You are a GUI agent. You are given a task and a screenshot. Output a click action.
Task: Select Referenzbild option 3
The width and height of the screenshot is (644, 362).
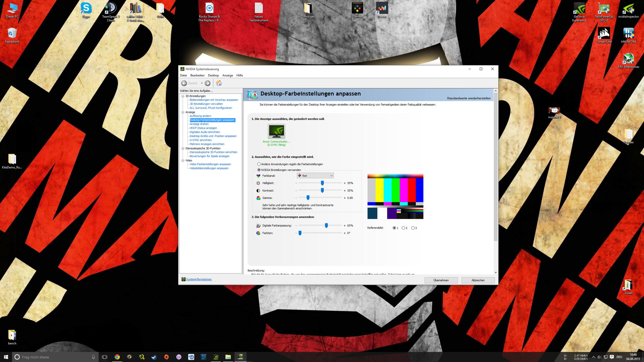(413, 228)
